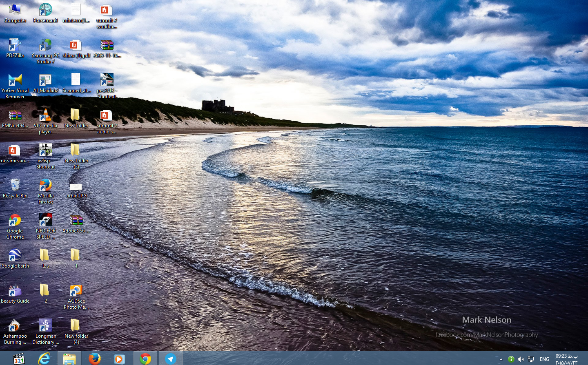Click the Computer desktop icon

click(x=15, y=11)
